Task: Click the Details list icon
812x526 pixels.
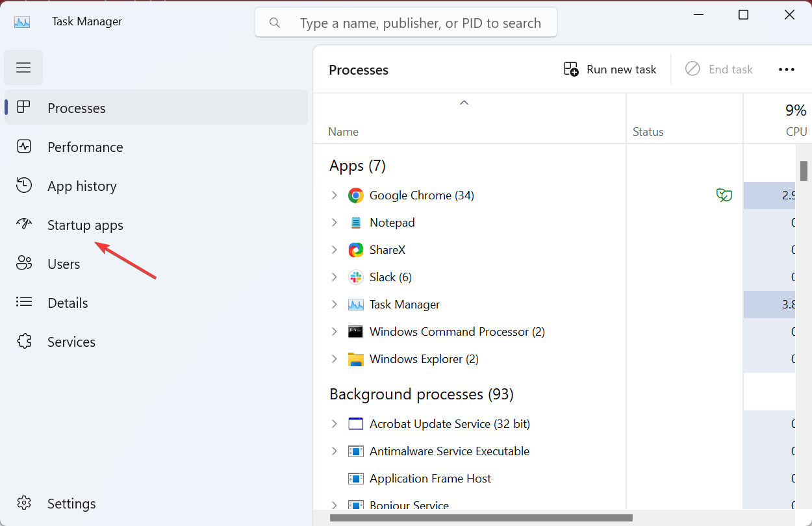Action: point(24,302)
